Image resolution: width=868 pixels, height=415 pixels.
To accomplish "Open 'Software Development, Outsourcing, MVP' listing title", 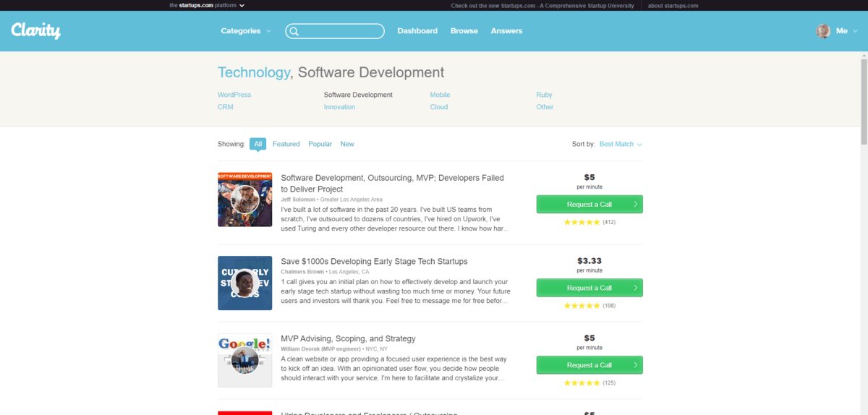I will pyautogui.click(x=392, y=183).
